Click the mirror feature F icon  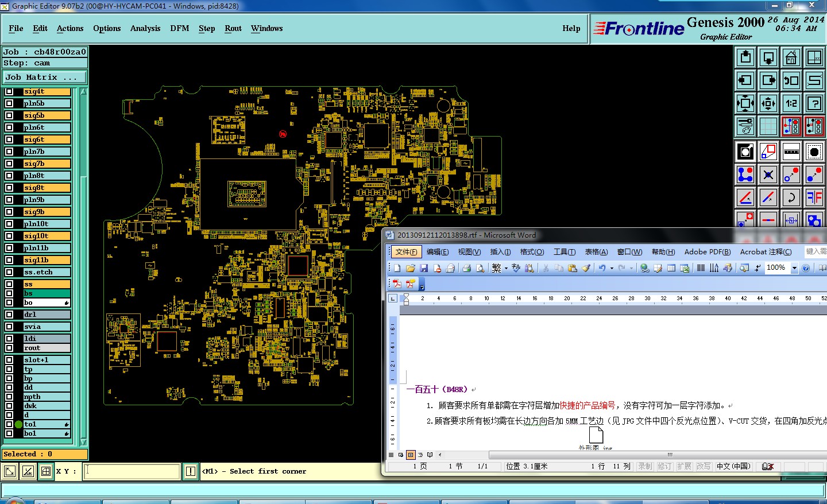(814, 197)
